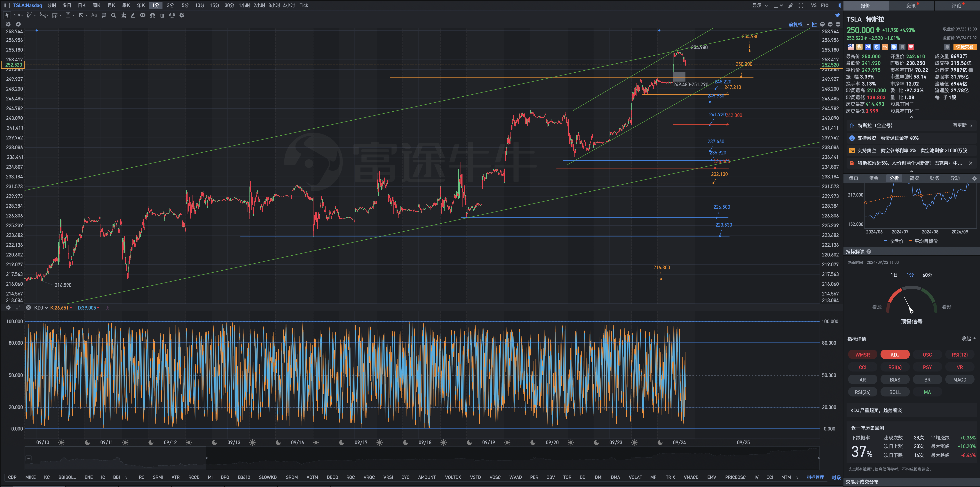Image resolution: width=980 pixels, height=487 pixels.
Task: Click the brush drawing icon in top bar
Action: [x=791, y=5]
